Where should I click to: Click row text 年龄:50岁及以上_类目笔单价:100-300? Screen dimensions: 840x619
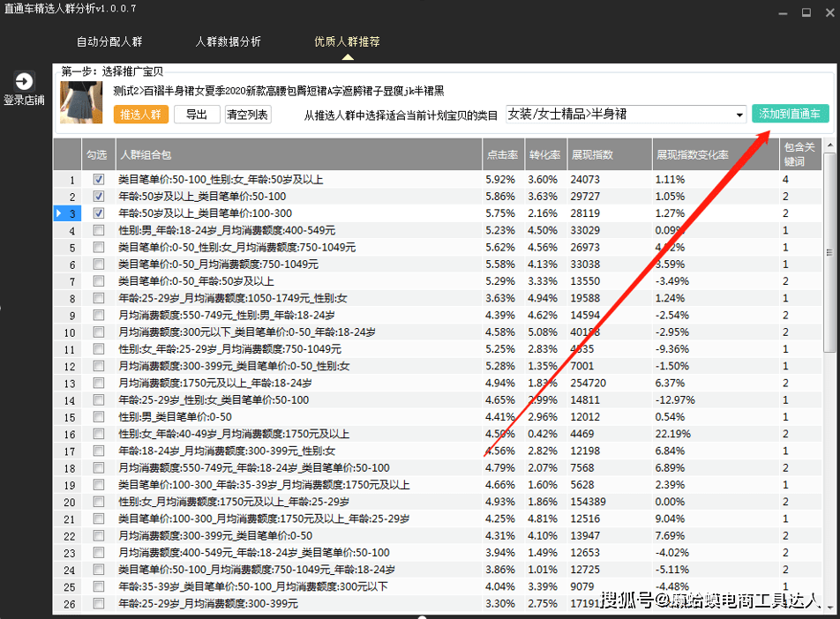[206, 213]
